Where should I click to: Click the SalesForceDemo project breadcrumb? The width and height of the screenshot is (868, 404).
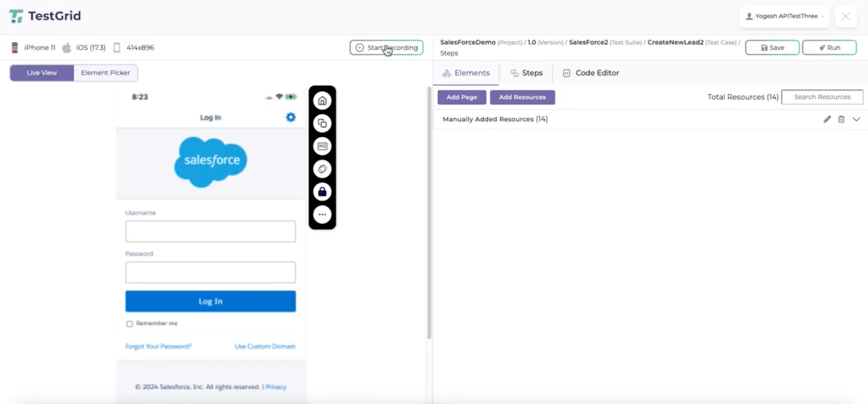click(x=468, y=42)
